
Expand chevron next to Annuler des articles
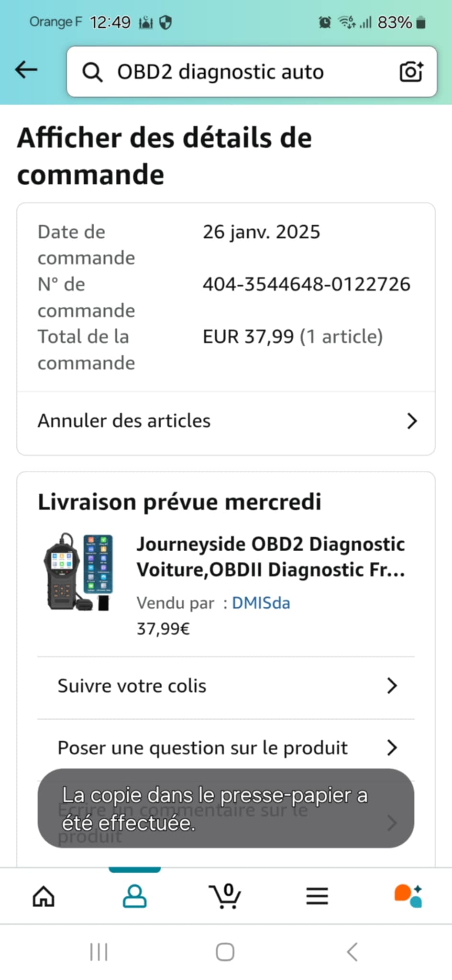412,421
